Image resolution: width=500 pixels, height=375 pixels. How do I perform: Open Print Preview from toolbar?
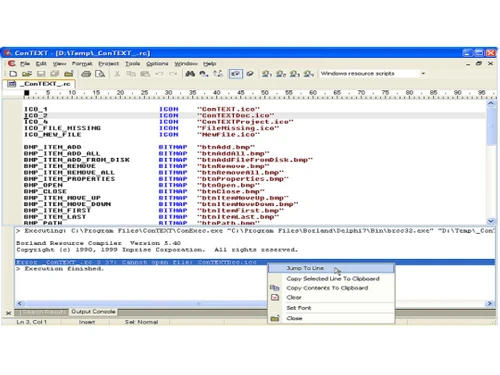tap(100, 74)
